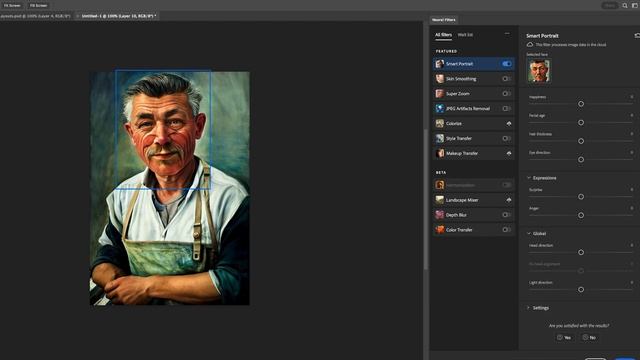Click the disabled Harmonization toggle
The width and height of the screenshot is (640, 360).
(507, 185)
